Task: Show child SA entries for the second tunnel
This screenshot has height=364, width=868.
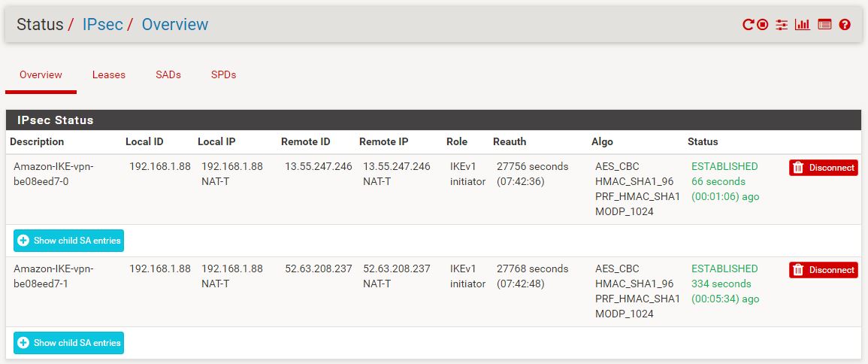Action: (x=68, y=342)
